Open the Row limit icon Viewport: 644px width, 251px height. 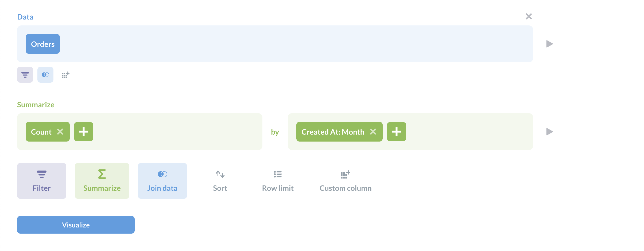coord(278,174)
